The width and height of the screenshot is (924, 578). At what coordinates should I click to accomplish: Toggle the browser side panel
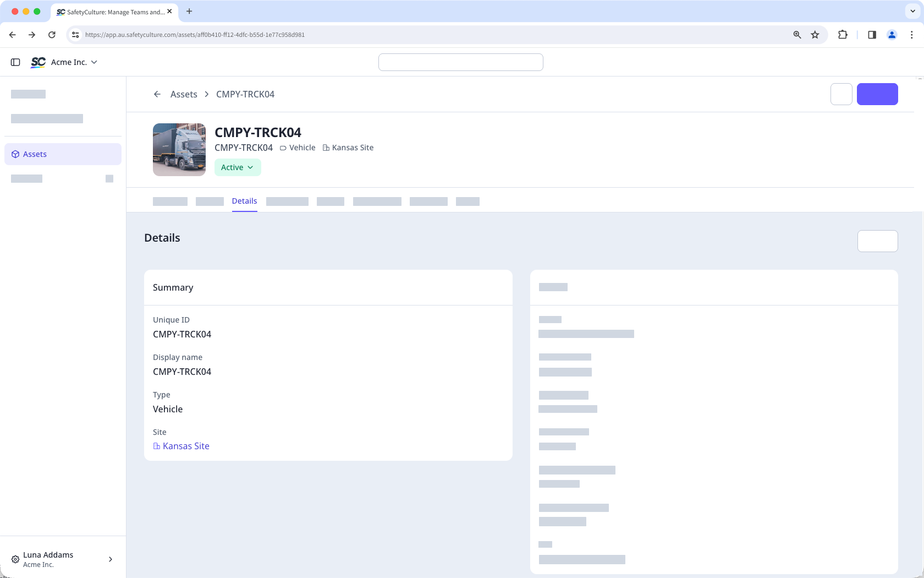point(872,35)
